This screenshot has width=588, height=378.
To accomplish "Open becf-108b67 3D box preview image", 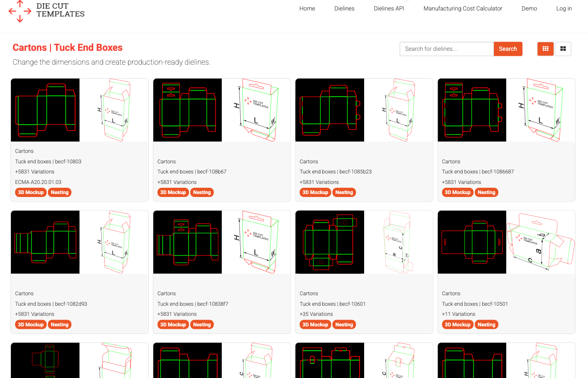I will [256, 110].
